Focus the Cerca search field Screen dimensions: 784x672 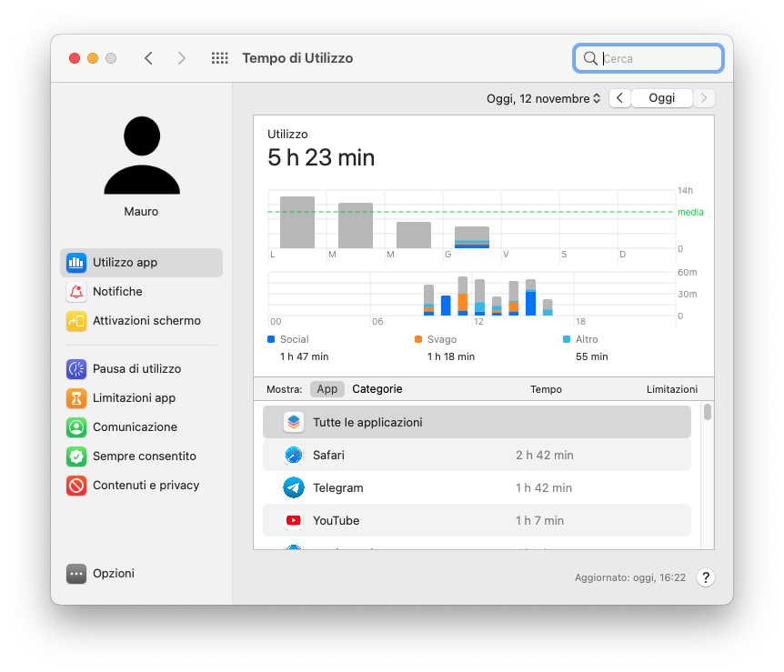pos(648,58)
